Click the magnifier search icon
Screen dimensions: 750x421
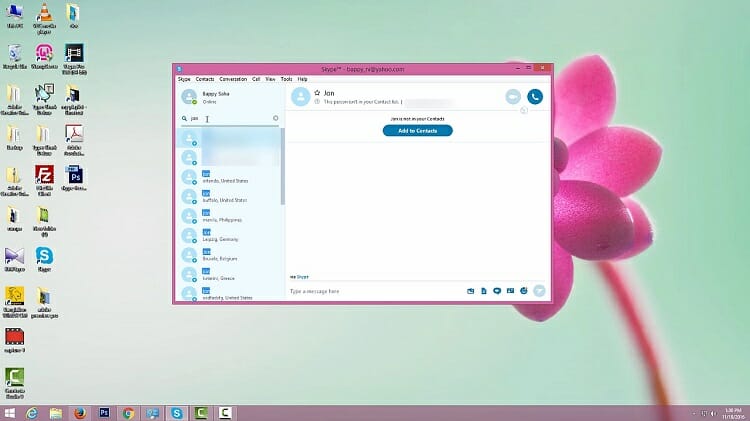184,118
